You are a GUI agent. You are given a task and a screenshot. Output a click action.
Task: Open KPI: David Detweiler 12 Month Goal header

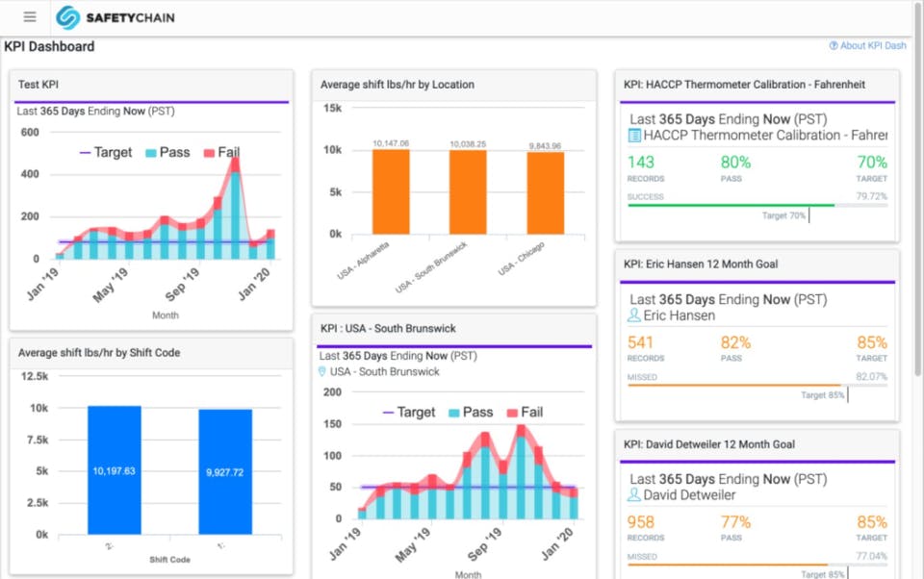click(x=709, y=444)
